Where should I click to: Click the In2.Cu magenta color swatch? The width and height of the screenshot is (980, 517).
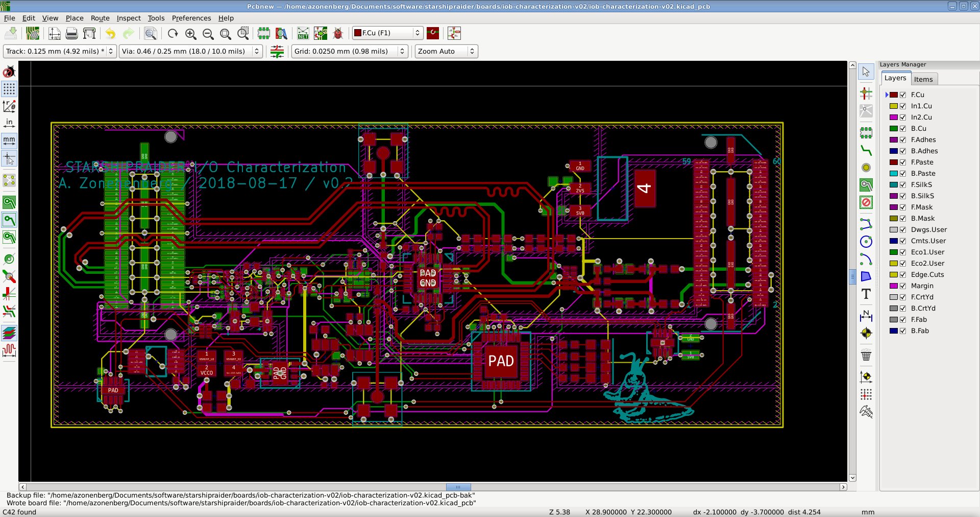point(894,118)
